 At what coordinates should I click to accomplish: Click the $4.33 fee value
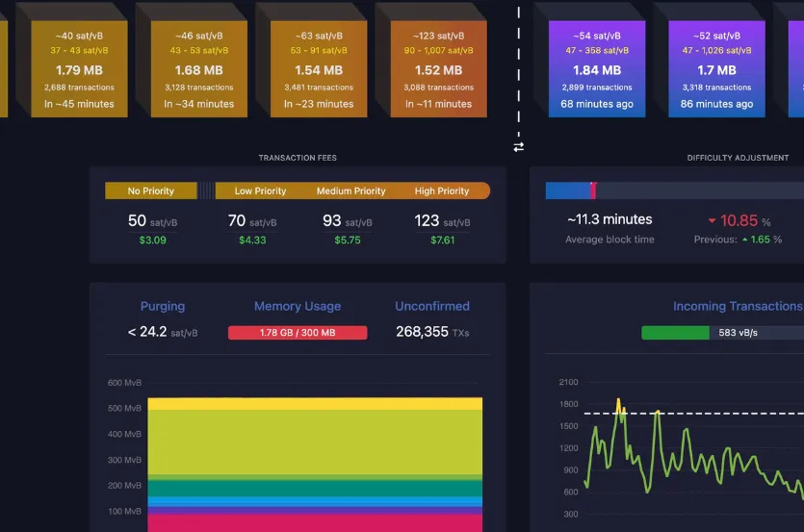(x=252, y=240)
